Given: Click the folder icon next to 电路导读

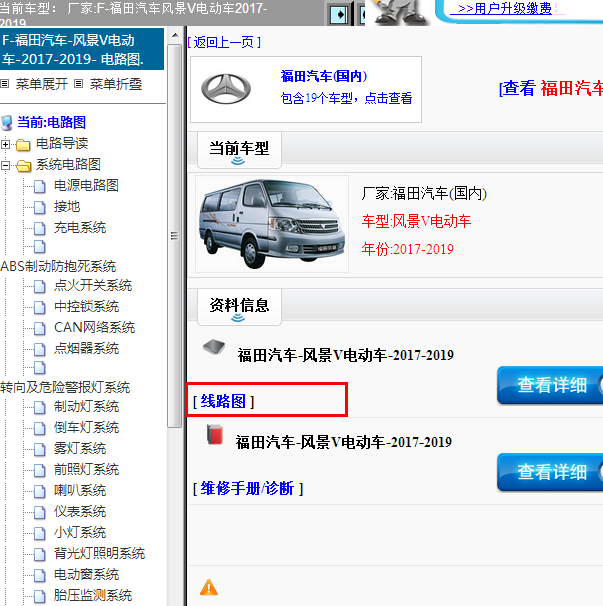Looking at the screenshot, I should (23, 145).
